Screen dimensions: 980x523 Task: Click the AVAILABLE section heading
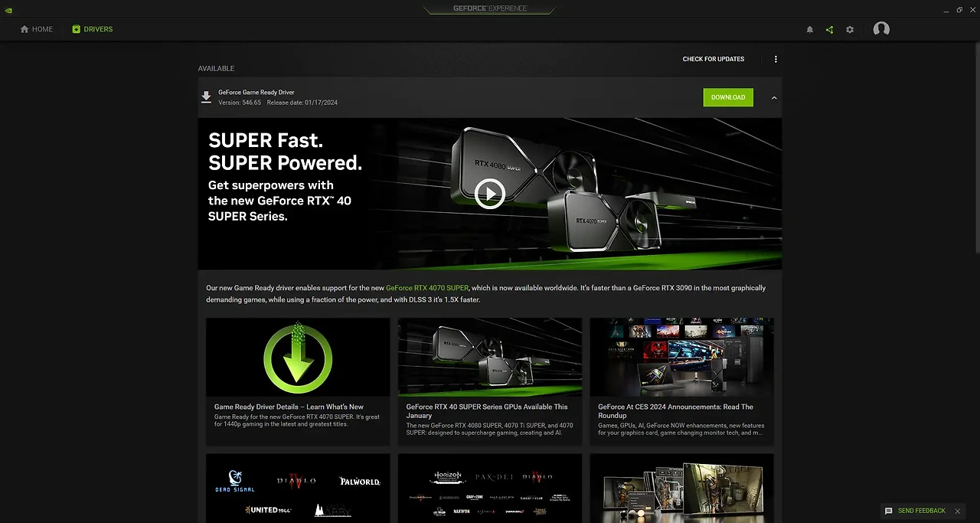click(x=216, y=69)
